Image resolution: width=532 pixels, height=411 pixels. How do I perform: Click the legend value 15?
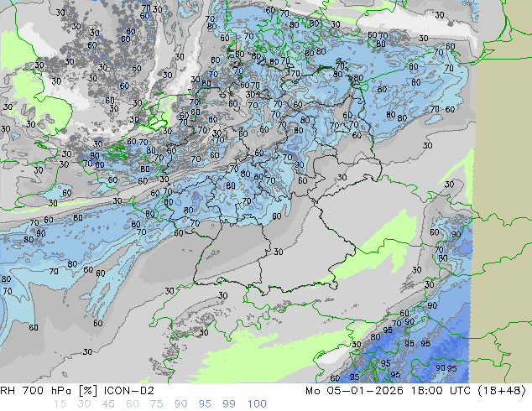(x=60, y=404)
